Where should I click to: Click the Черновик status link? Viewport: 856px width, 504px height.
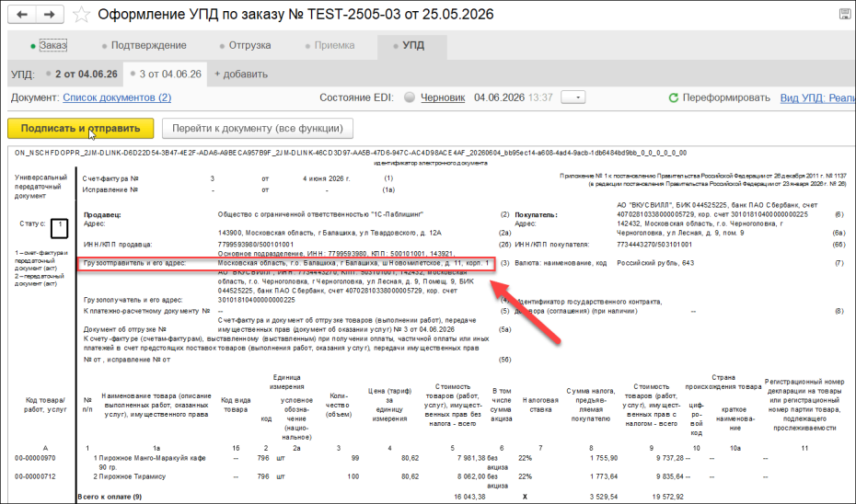click(x=443, y=97)
